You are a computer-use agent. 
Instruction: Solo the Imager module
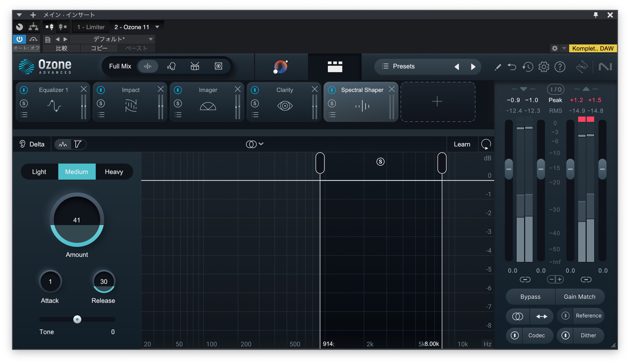pyautogui.click(x=178, y=103)
